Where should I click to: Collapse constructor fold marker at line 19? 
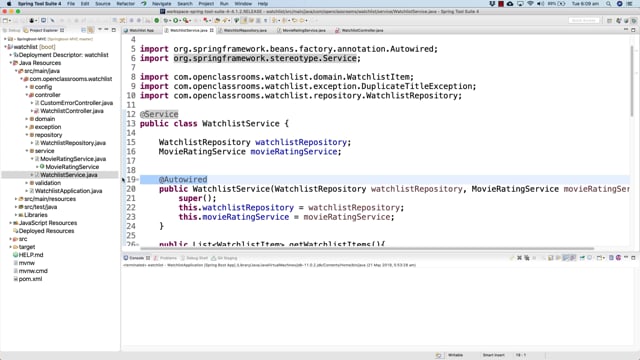pyautogui.click(x=138, y=180)
